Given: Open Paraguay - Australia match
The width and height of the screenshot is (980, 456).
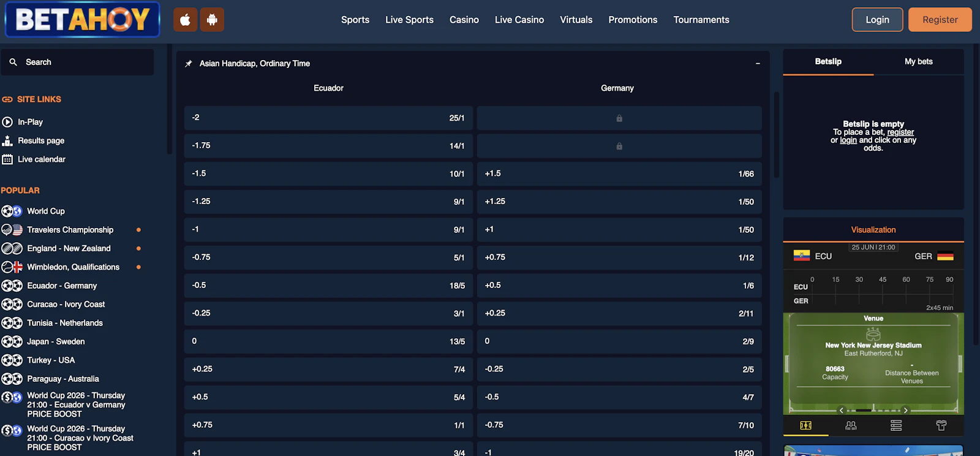Looking at the screenshot, I should coord(63,379).
